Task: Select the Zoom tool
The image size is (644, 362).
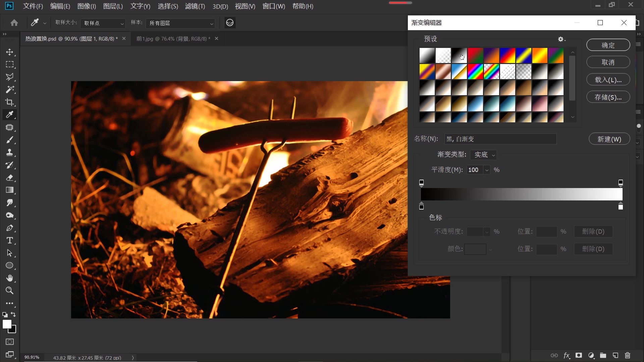Action: (9, 291)
